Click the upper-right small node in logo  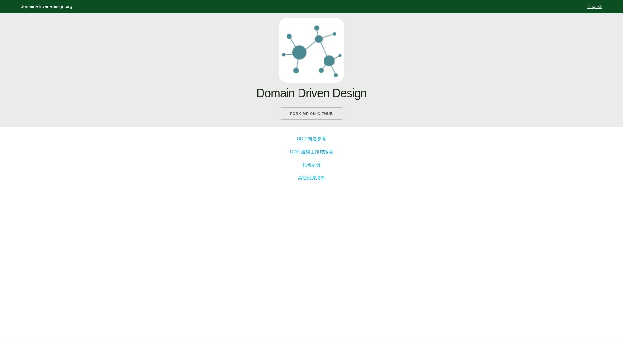pyautogui.click(x=334, y=34)
